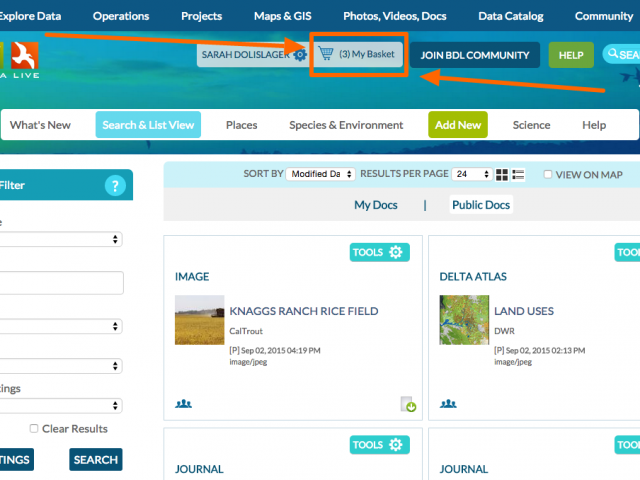This screenshot has height=480, width=640.
Task: Click the 'Sep 02, 2015 02:13 PM' date
Action: click(545, 351)
